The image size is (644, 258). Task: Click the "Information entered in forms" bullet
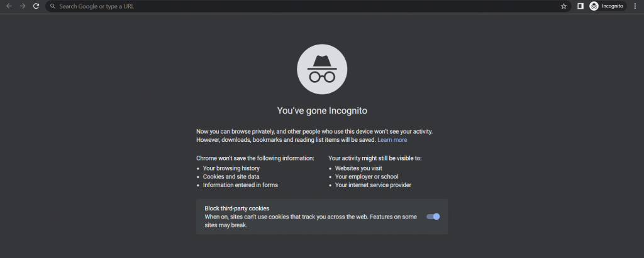click(240, 185)
